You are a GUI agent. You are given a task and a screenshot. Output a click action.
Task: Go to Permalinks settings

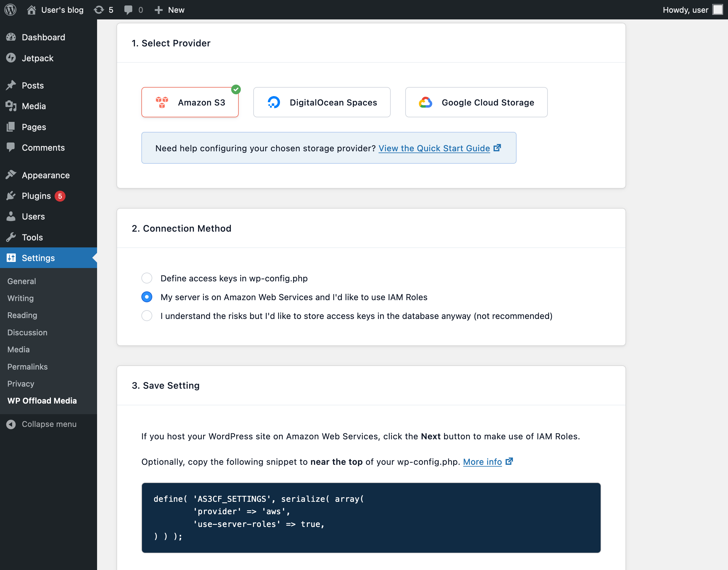coord(27,367)
